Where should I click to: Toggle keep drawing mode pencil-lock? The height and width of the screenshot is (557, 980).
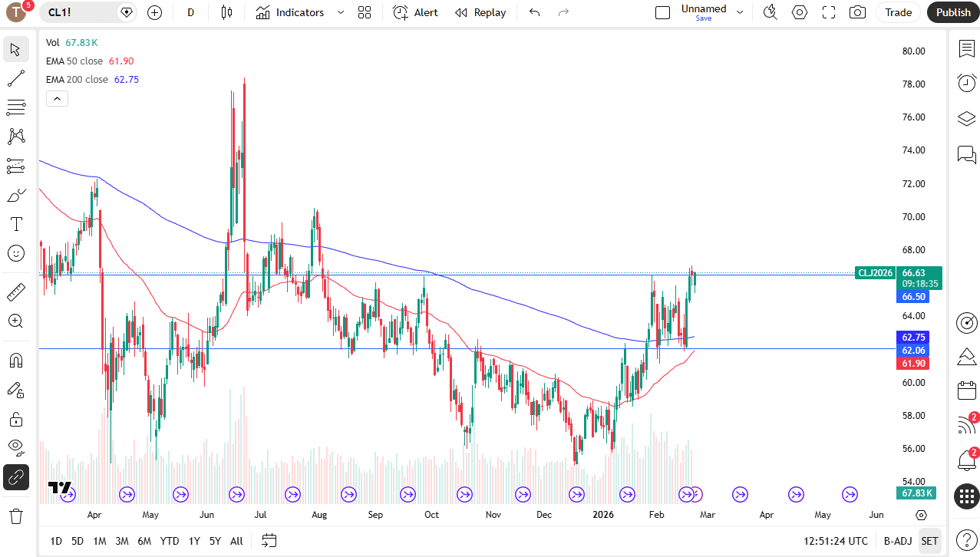coord(15,390)
